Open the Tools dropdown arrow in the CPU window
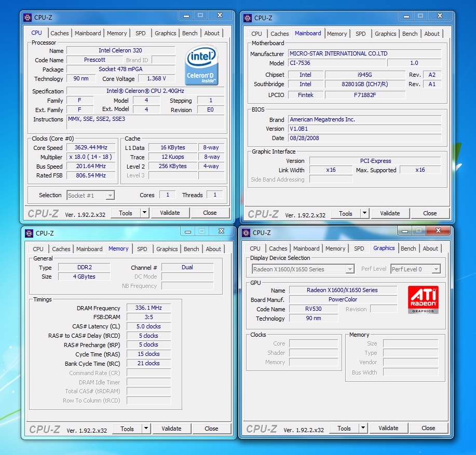Viewport: 476px width, 455px height. (x=144, y=213)
